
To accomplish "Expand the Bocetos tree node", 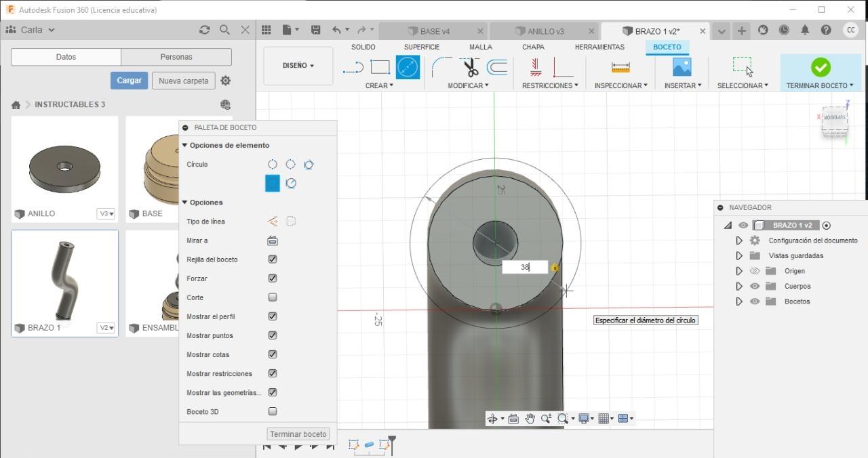I will pos(739,301).
